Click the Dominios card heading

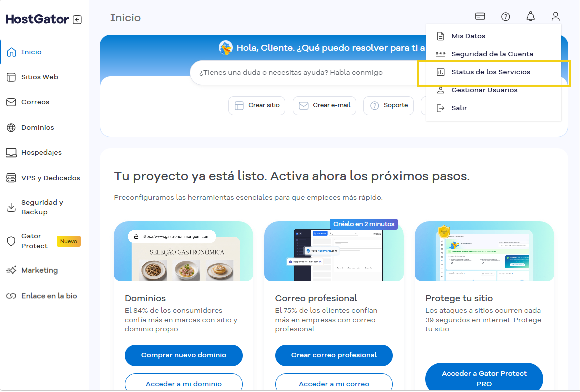[x=145, y=299]
